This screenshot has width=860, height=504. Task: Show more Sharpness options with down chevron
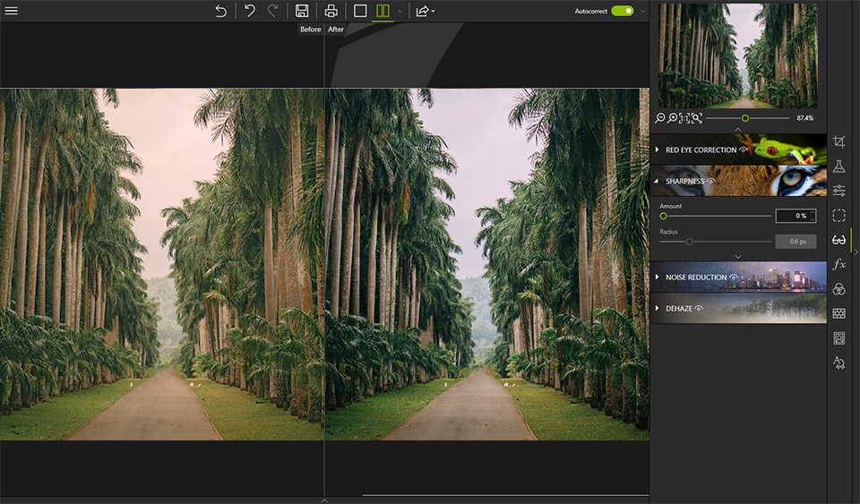click(737, 256)
